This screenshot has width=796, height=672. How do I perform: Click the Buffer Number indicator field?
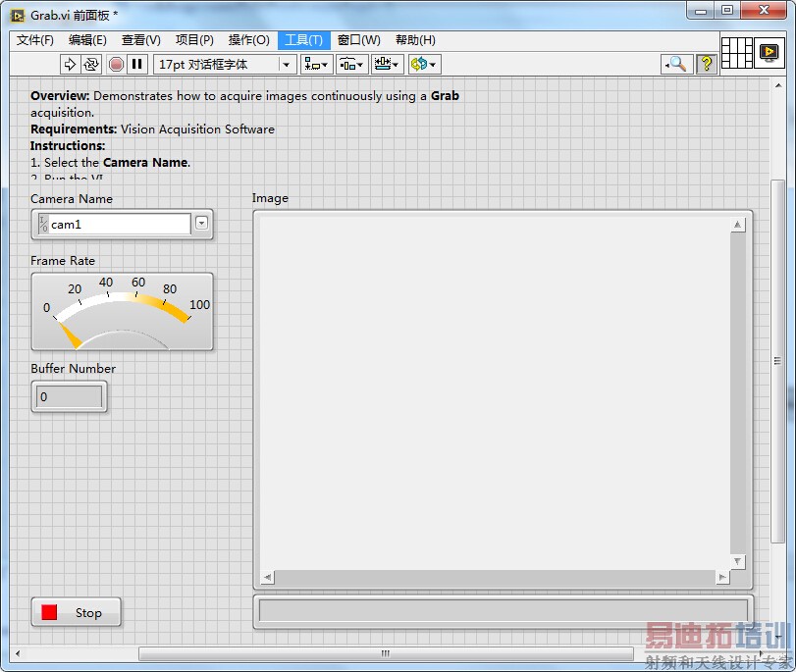[x=69, y=396]
